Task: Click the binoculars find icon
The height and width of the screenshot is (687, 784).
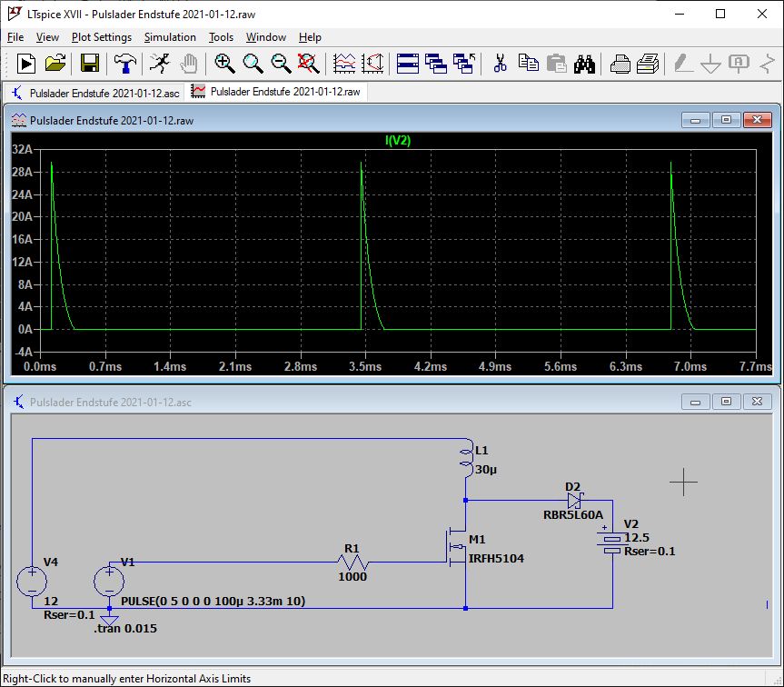Action: [x=584, y=64]
